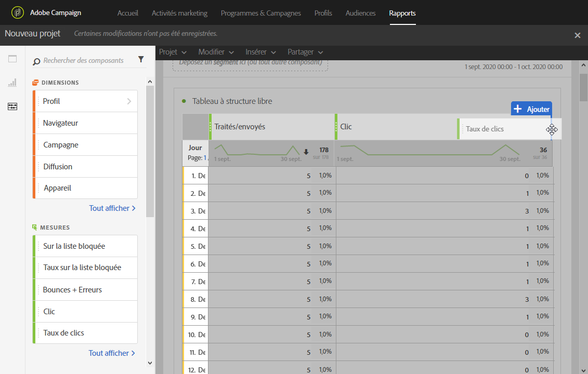Image resolution: width=588 pixels, height=374 pixels.
Task: Open the Partager menu
Action: click(305, 52)
